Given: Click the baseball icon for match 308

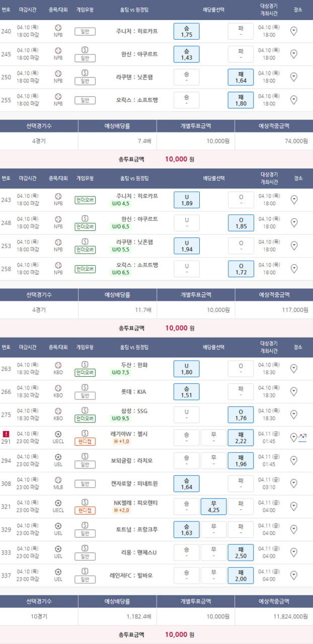Looking at the screenshot, I should coord(58,480).
